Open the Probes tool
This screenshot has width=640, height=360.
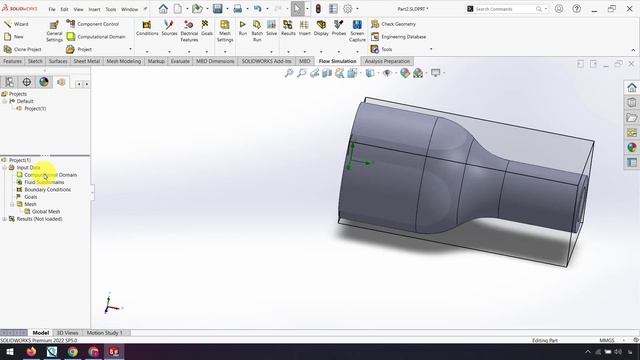(338, 28)
